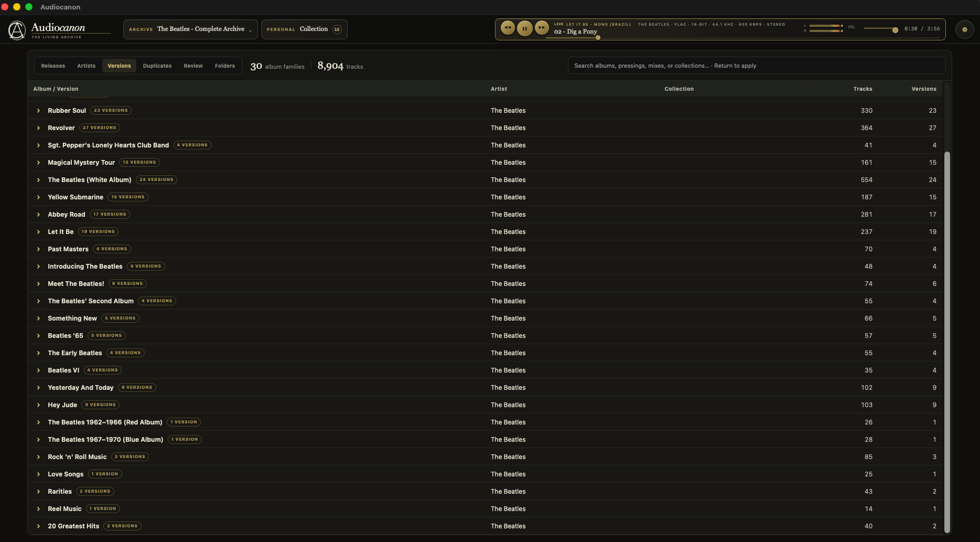Expand Introducing The Beatles chevron
Viewport: 980px width, 542px height.
click(38, 267)
